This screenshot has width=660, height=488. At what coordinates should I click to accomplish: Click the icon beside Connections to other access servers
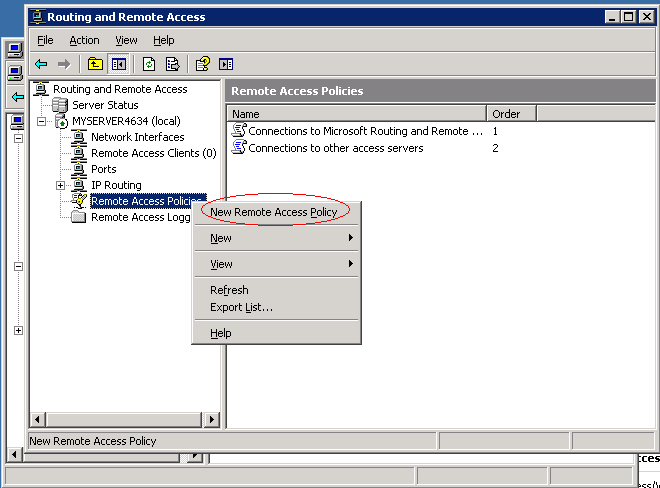coord(239,147)
